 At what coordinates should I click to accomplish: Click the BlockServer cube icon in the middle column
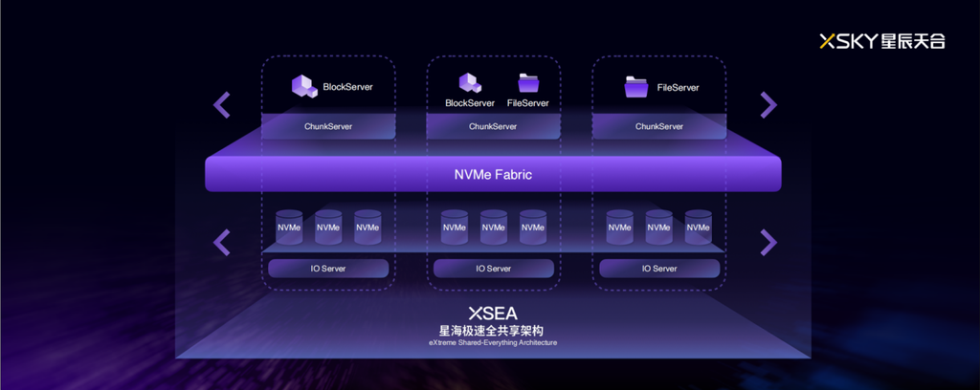coord(469,83)
